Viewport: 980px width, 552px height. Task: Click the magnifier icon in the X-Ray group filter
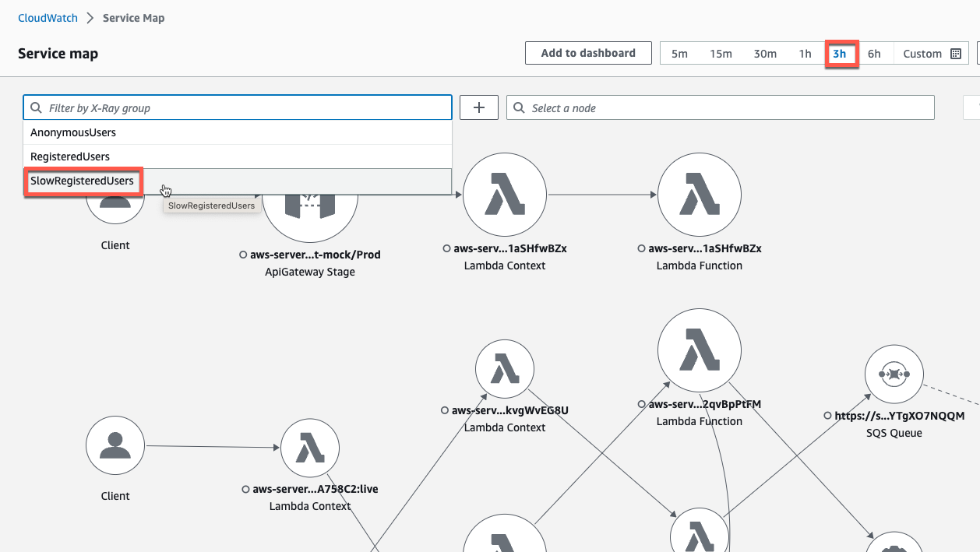pyautogui.click(x=36, y=108)
